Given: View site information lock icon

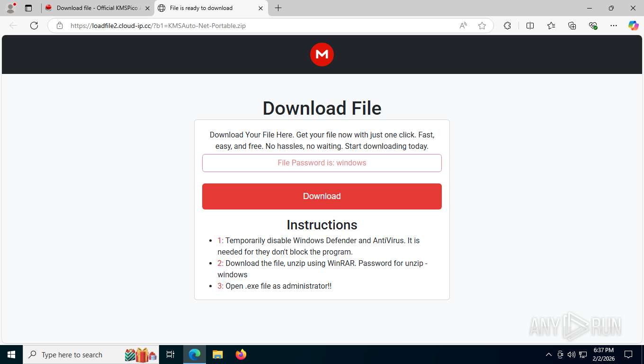Looking at the screenshot, I should 60,26.
